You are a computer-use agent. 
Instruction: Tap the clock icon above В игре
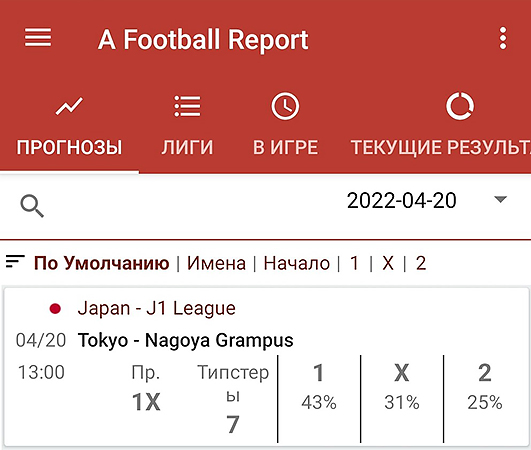tap(285, 106)
